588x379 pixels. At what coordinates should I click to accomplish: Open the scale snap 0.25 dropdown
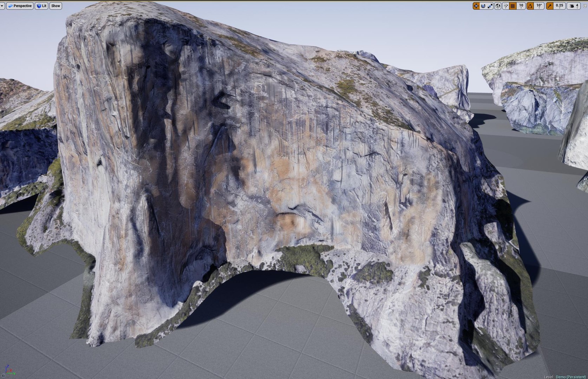pyautogui.click(x=559, y=6)
